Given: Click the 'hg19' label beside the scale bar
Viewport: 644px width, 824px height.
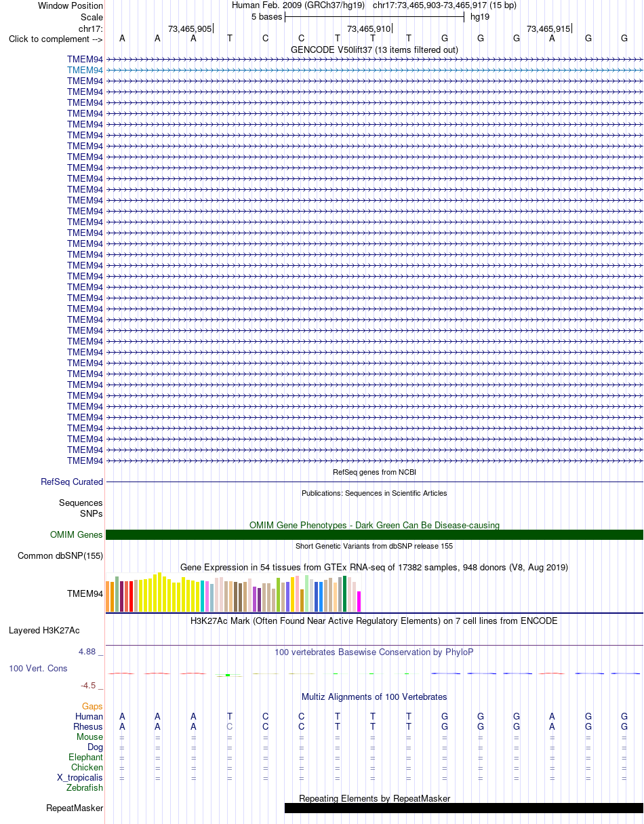Looking at the screenshot, I should click(x=480, y=16).
